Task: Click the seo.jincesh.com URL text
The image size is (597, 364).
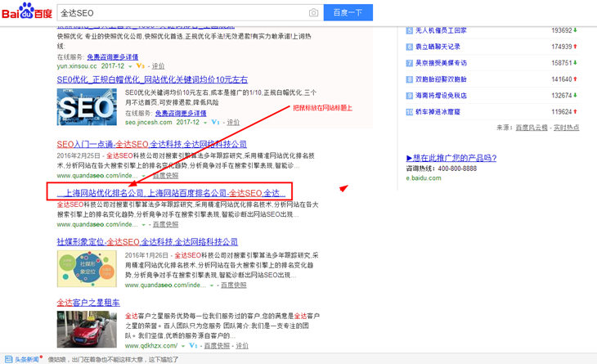Action: coord(149,122)
